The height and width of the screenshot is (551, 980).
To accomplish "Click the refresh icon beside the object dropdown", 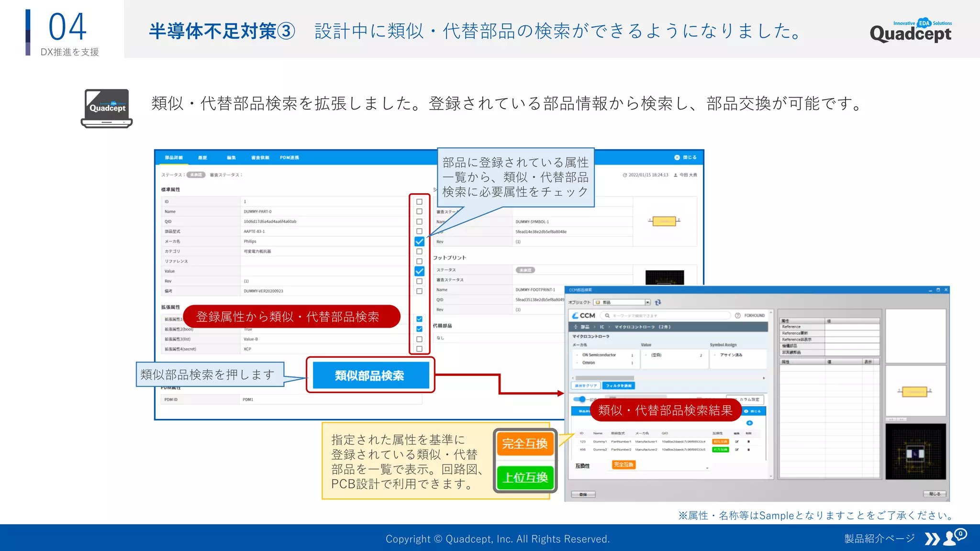I will pos(658,302).
